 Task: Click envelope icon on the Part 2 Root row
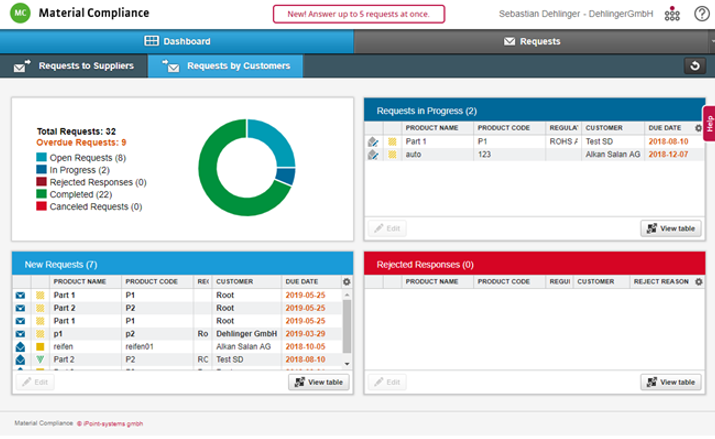[21, 308]
